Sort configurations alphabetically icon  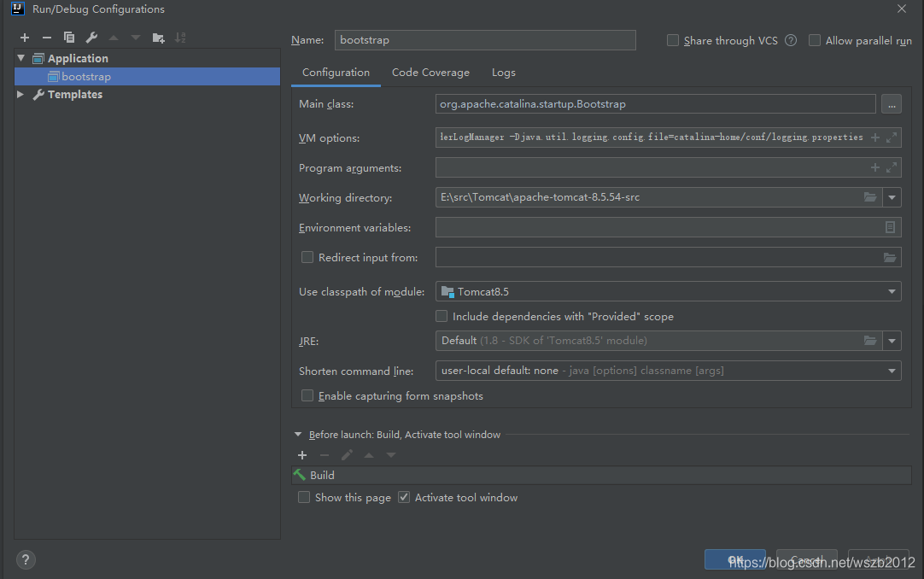[x=180, y=38]
